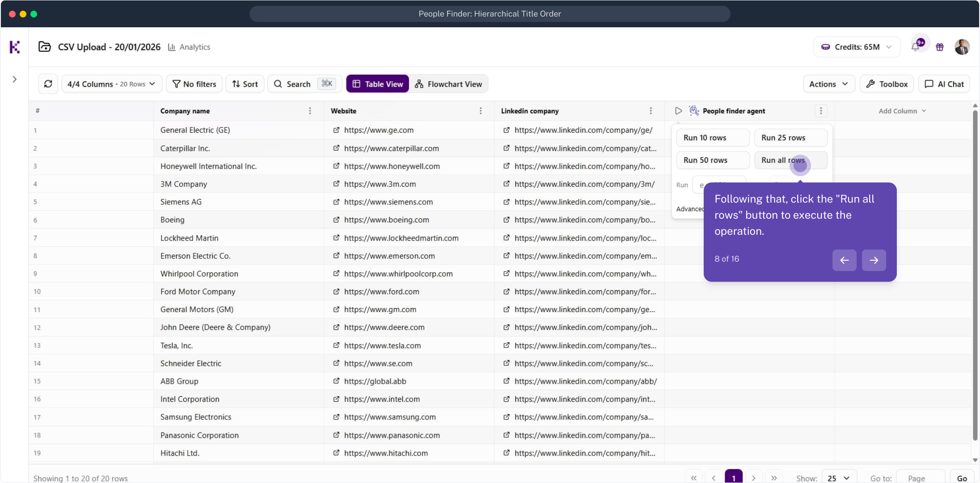
Task: Click external link icon for honeywell.com
Action: click(336, 166)
